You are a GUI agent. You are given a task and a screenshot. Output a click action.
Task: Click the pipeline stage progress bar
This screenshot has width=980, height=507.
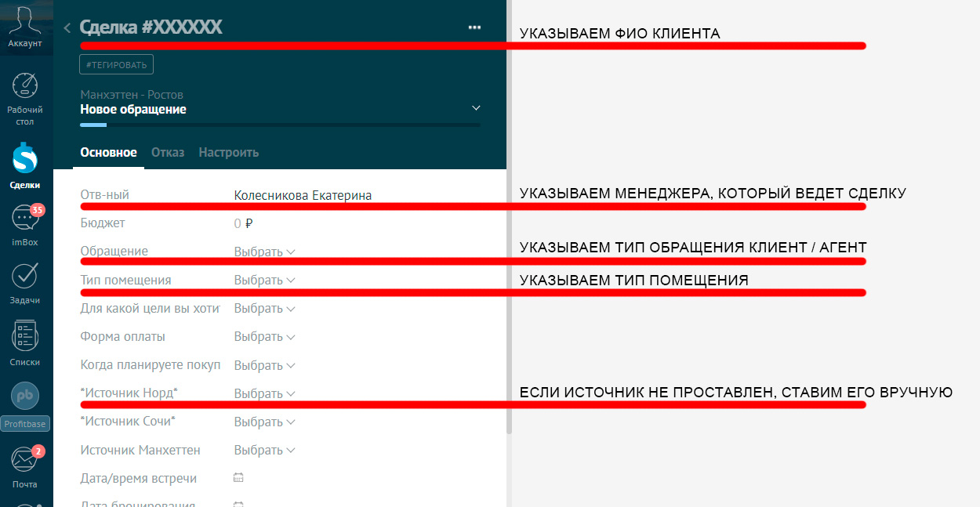[280, 125]
